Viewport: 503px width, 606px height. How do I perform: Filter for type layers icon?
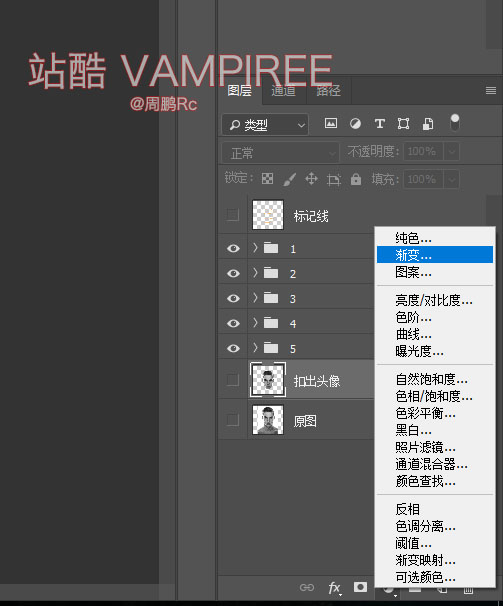(x=380, y=124)
